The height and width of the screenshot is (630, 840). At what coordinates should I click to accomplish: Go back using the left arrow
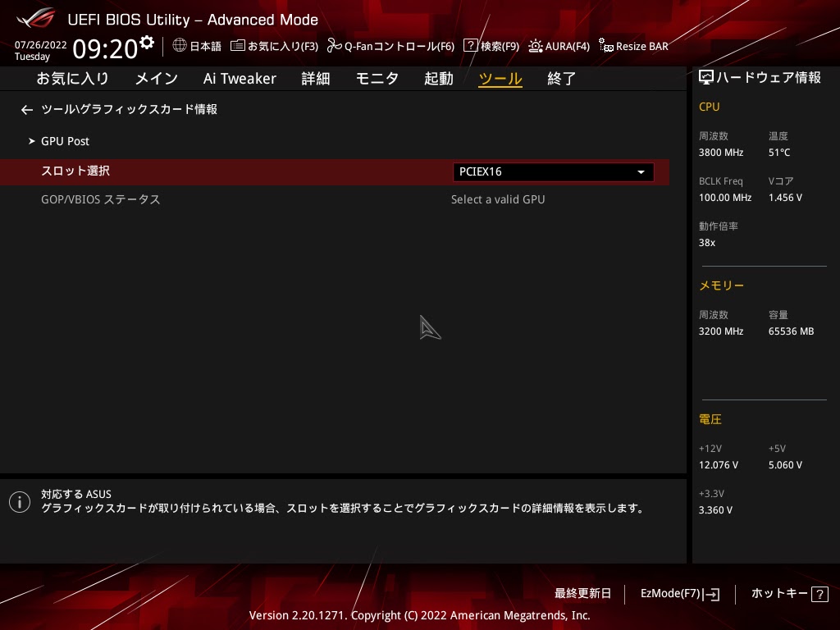27,110
